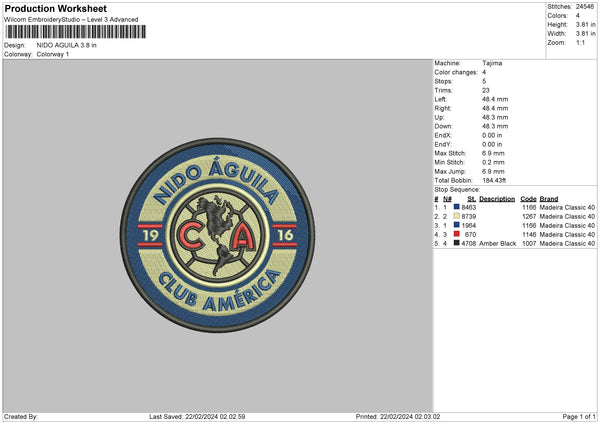This screenshot has width=600, height=424.
Task: Click thread code 1146
Action: click(529, 235)
